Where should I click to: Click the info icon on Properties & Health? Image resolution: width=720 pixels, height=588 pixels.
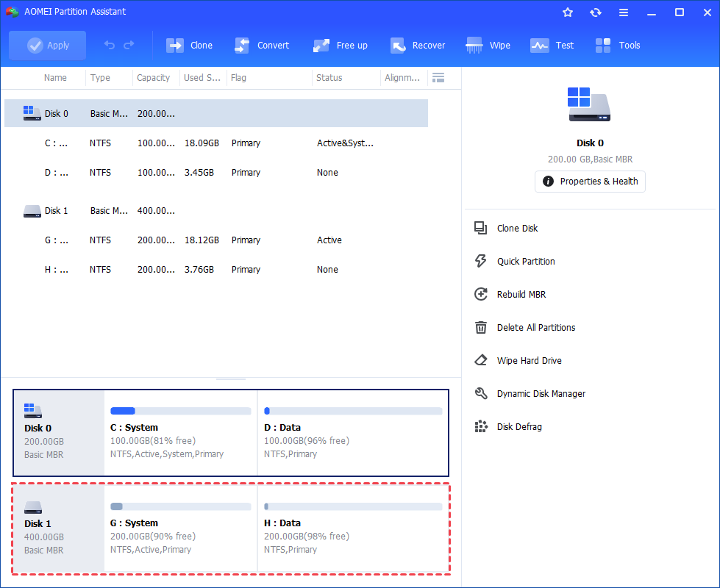coord(548,182)
